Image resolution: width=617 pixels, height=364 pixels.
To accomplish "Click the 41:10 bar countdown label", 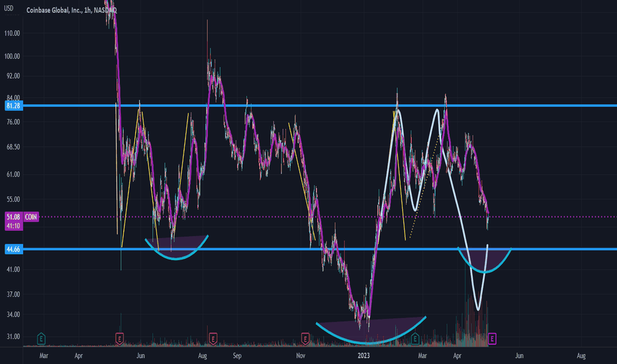I will pyautogui.click(x=13, y=226).
